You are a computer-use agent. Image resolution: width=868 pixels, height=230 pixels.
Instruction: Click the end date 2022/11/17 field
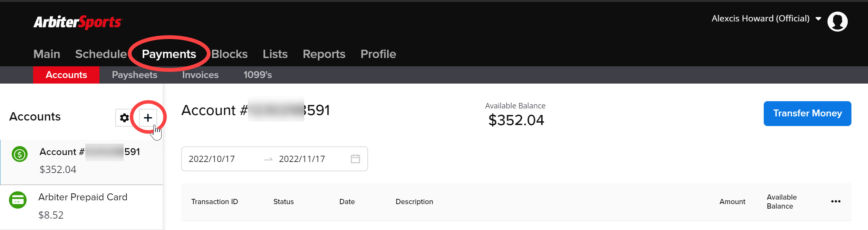coord(302,159)
